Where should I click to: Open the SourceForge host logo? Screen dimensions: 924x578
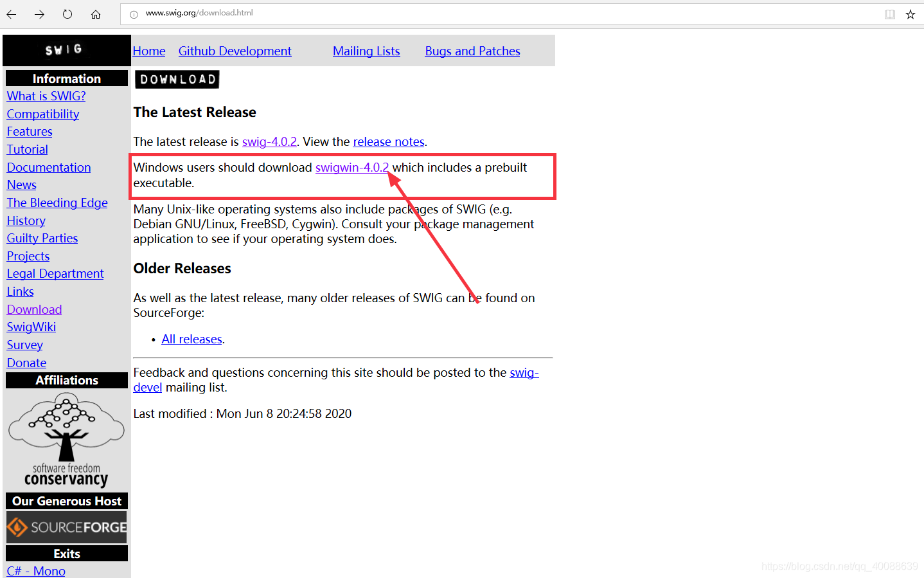67,527
